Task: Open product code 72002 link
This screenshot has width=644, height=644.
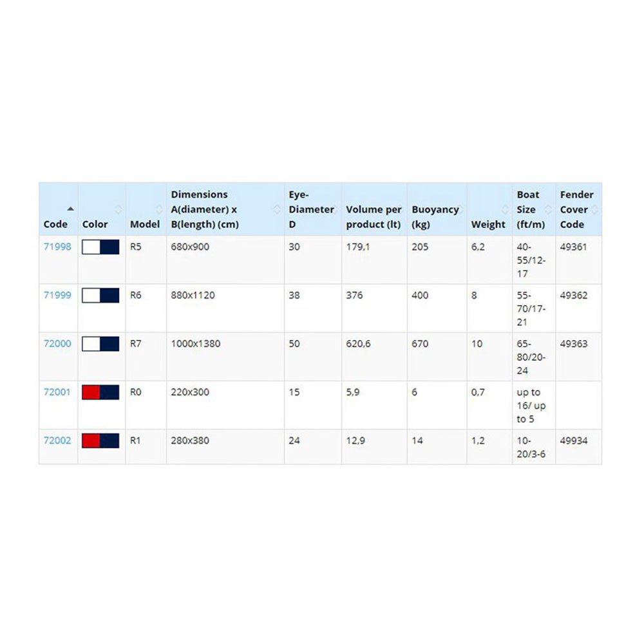Action: click(x=57, y=441)
